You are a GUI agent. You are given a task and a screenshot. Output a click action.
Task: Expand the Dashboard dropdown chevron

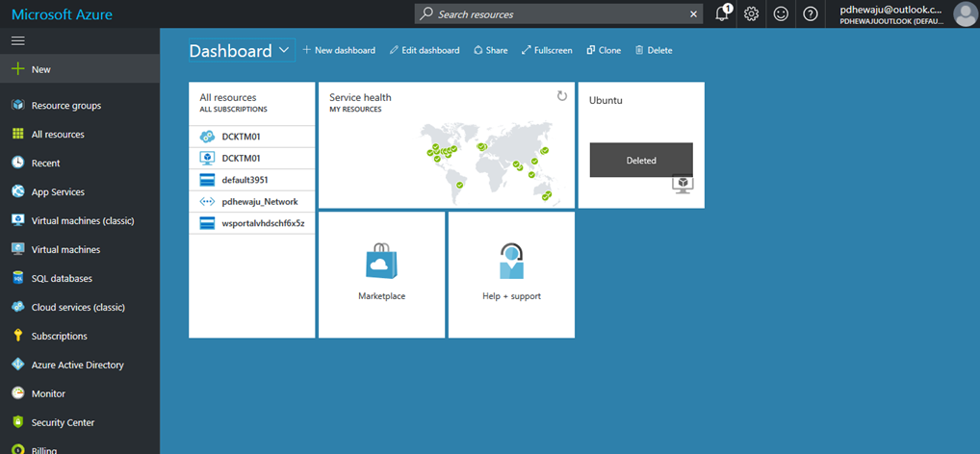284,49
